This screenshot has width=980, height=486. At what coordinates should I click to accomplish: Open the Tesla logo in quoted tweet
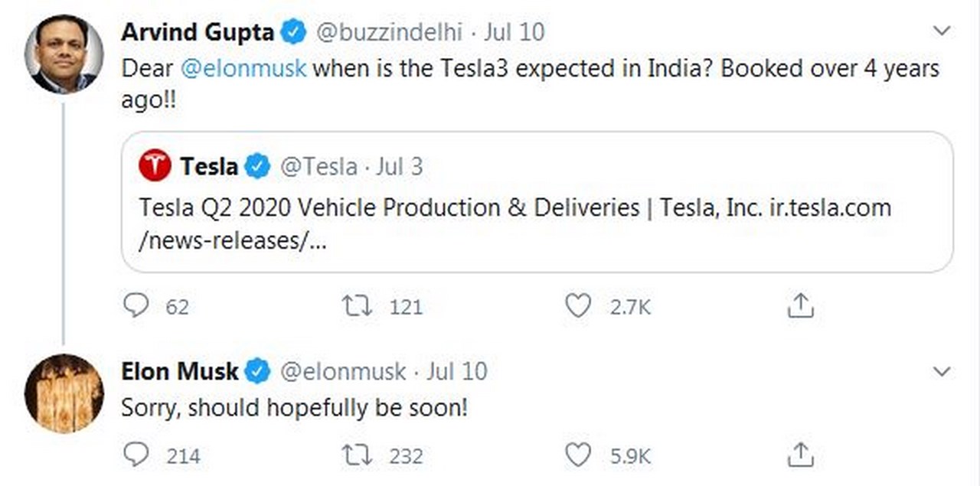tap(155, 166)
